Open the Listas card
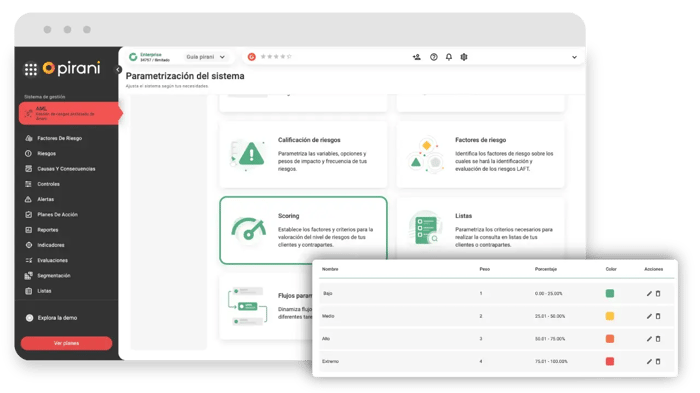Image resolution: width=700 pixels, height=393 pixels. pos(480,228)
